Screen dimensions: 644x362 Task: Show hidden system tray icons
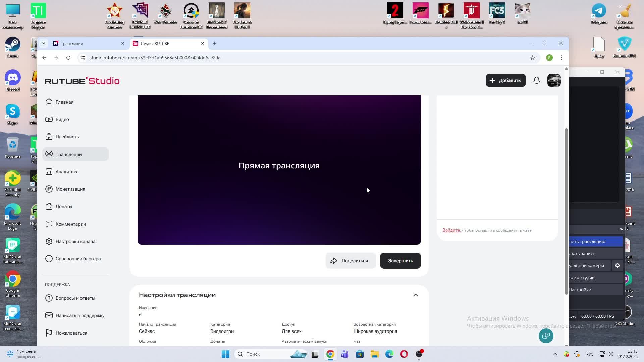555,354
